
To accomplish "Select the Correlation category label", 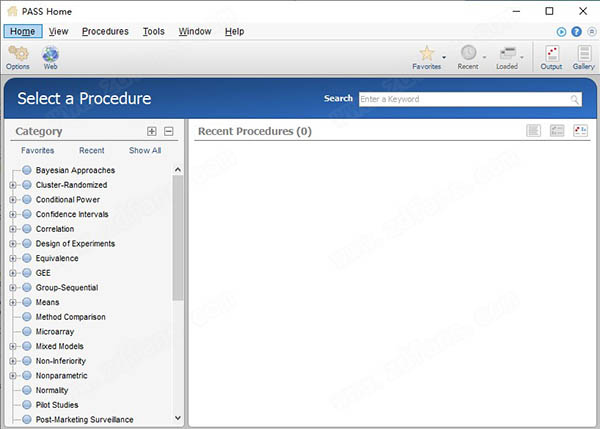I will pyautogui.click(x=55, y=229).
